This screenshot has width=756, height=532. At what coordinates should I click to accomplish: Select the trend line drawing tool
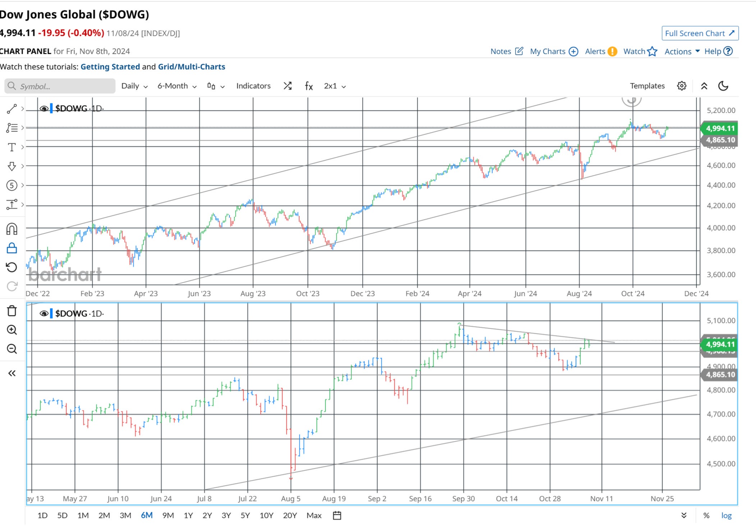click(12, 109)
